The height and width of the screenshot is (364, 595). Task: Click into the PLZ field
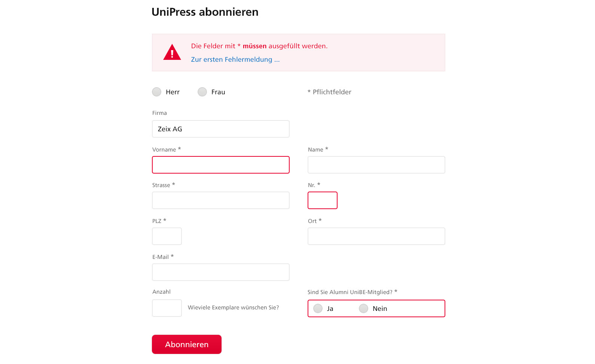point(167,236)
